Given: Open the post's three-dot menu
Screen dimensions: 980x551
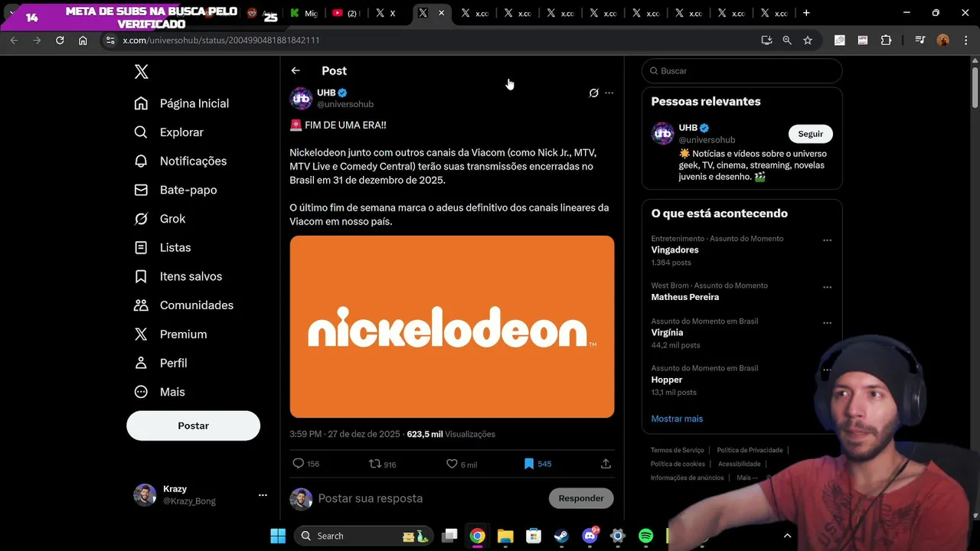Looking at the screenshot, I should (x=609, y=93).
